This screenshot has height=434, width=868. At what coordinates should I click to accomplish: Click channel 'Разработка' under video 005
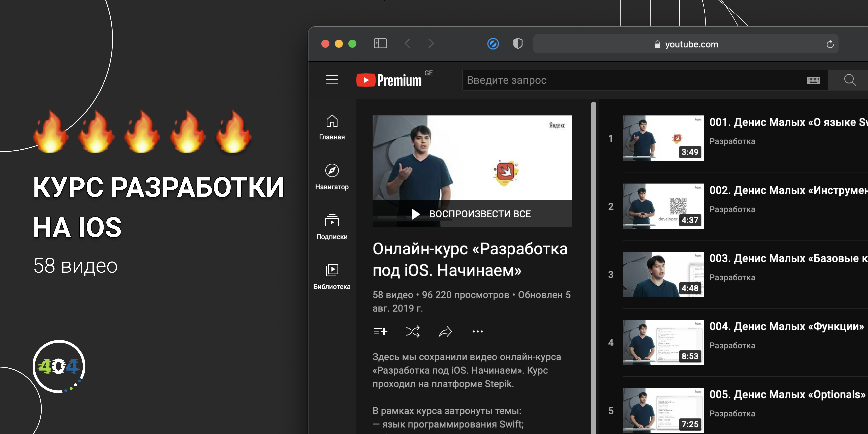pos(732,413)
